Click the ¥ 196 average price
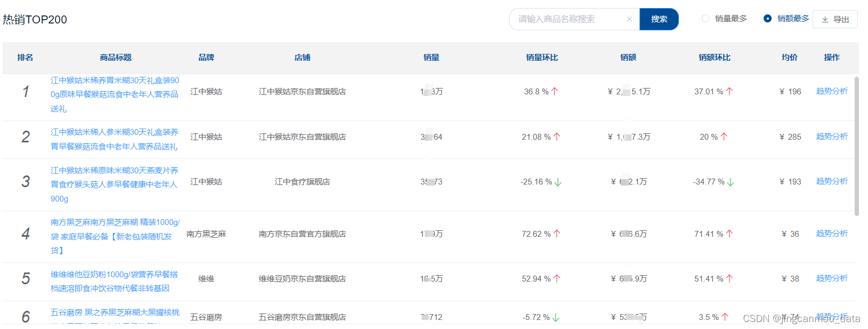Viewport: 868px width, 329px height. point(790,92)
